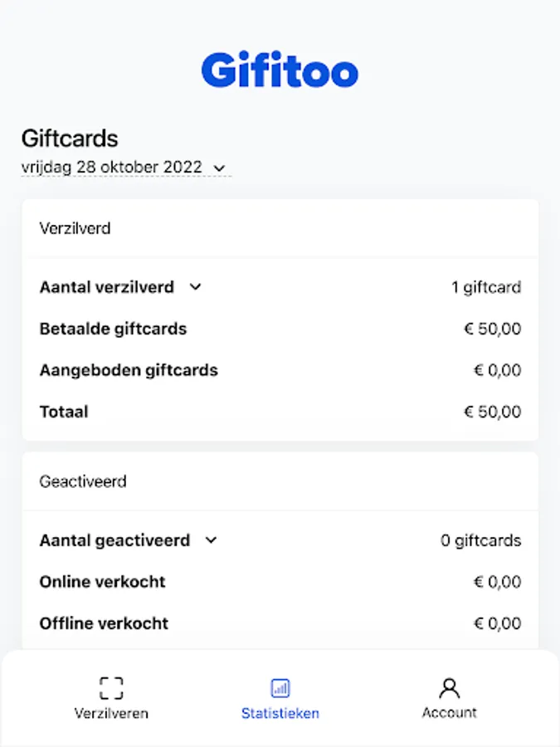Open the date dropdown chevron
This screenshot has height=747, width=560.
tap(219, 168)
